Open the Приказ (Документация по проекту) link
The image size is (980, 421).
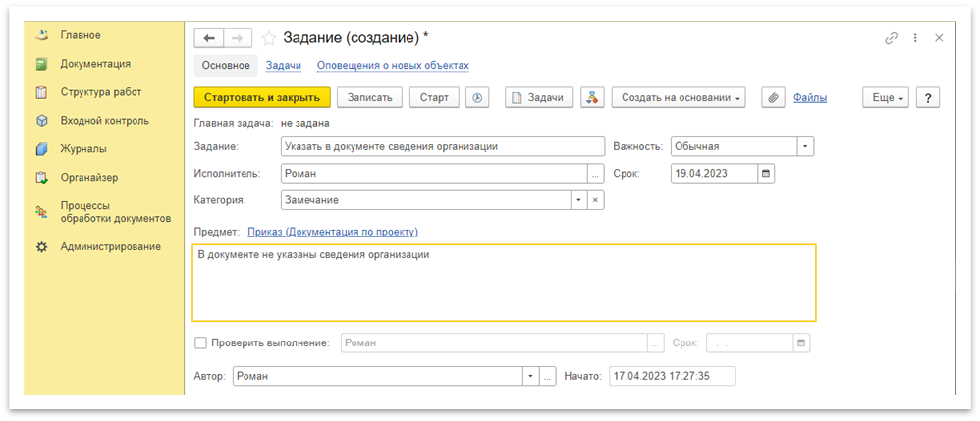tap(332, 232)
